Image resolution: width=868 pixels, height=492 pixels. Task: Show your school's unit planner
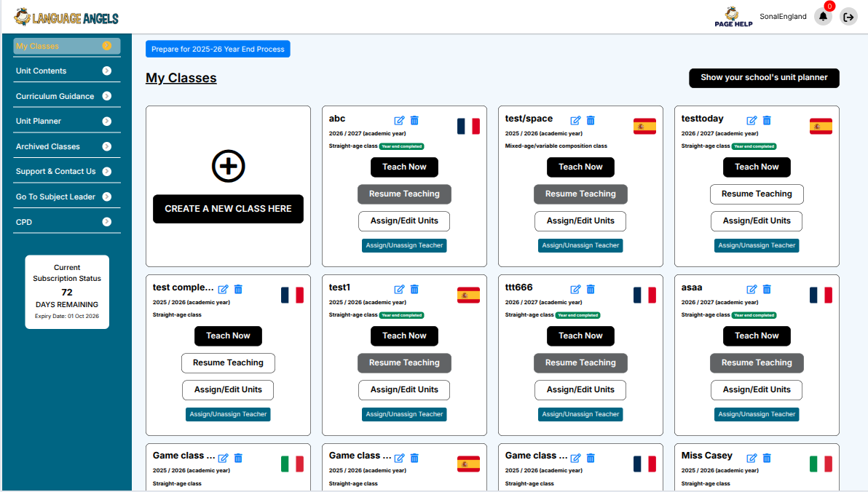[764, 78]
